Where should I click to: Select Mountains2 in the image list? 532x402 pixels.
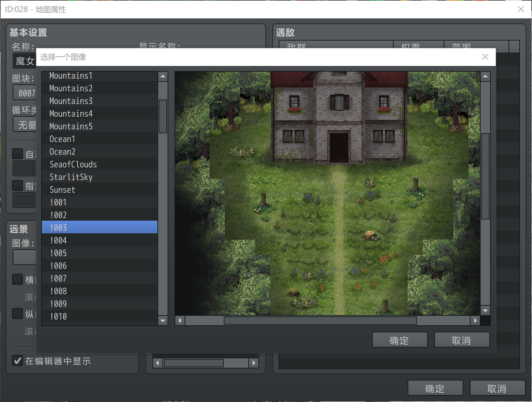[x=100, y=88]
